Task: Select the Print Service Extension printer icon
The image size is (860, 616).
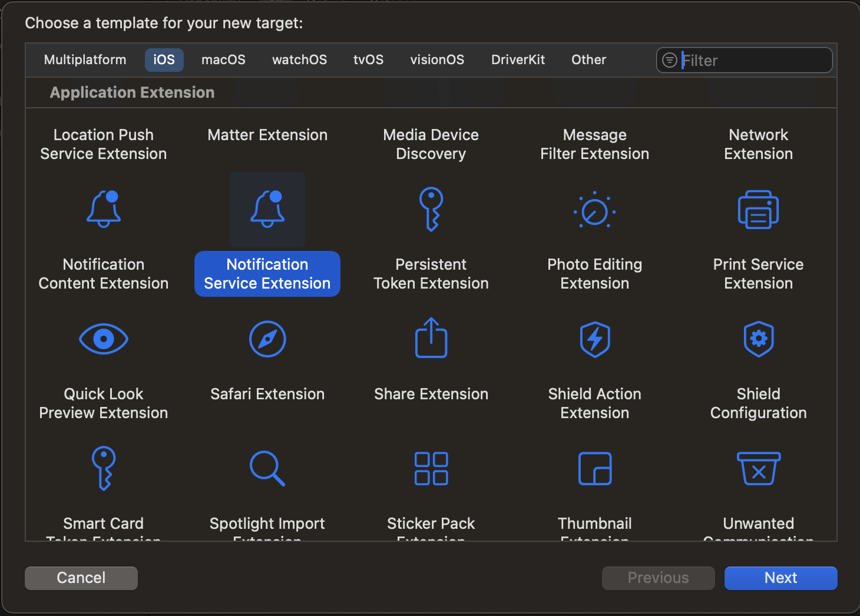Action: point(758,210)
